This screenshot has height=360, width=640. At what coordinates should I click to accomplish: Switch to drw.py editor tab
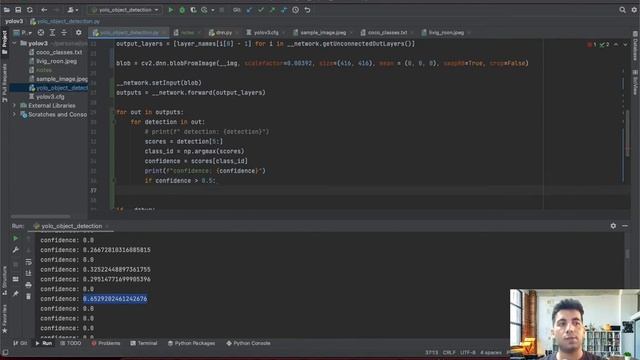(224, 33)
